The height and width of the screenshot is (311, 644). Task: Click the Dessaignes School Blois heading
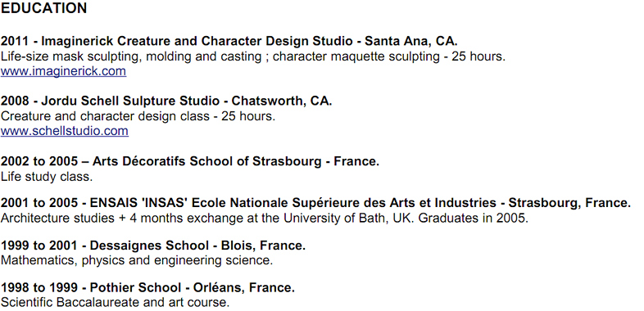[153, 246]
